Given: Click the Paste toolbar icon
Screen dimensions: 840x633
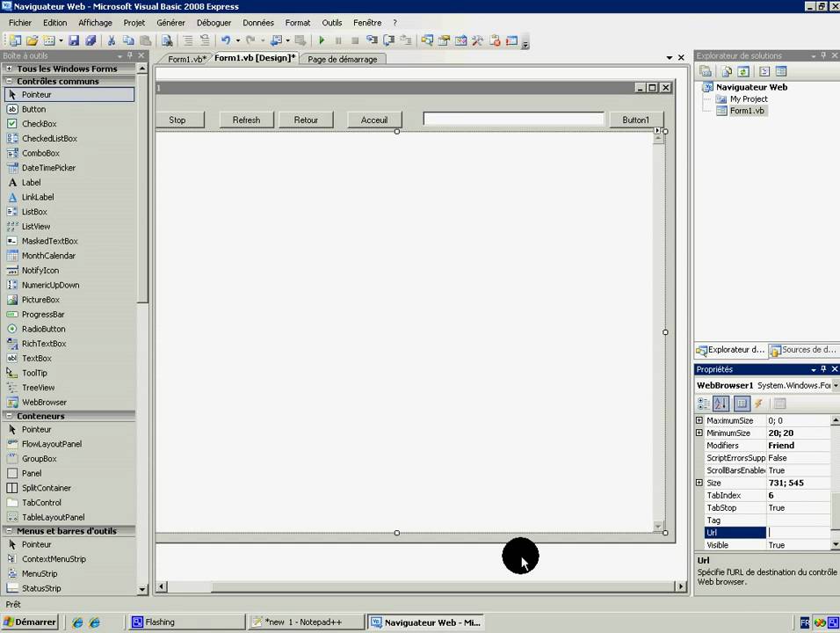Looking at the screenshot, I should pyautogui.click(x=145, y=40).
